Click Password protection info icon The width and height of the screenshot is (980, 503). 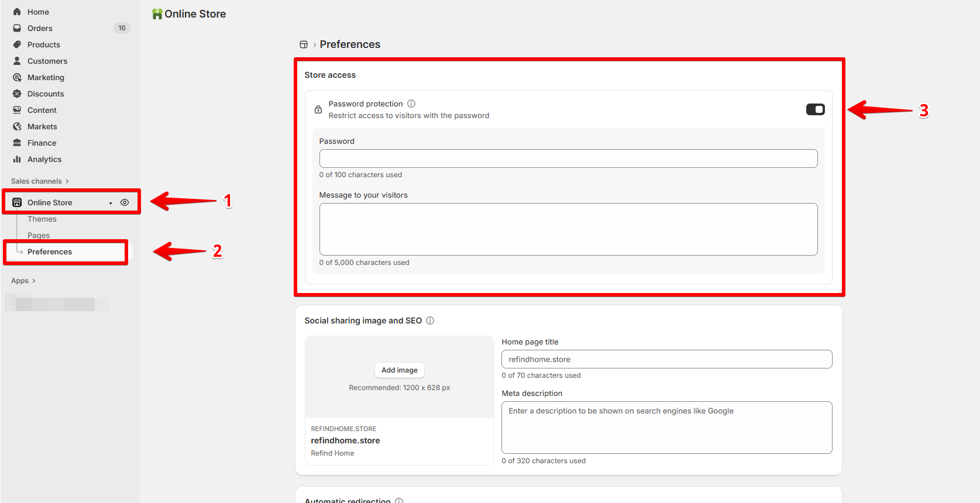[411, 104]
